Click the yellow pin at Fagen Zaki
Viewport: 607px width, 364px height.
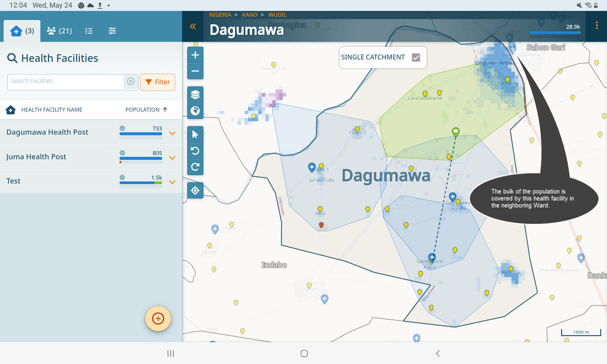[x=510, y=269]
